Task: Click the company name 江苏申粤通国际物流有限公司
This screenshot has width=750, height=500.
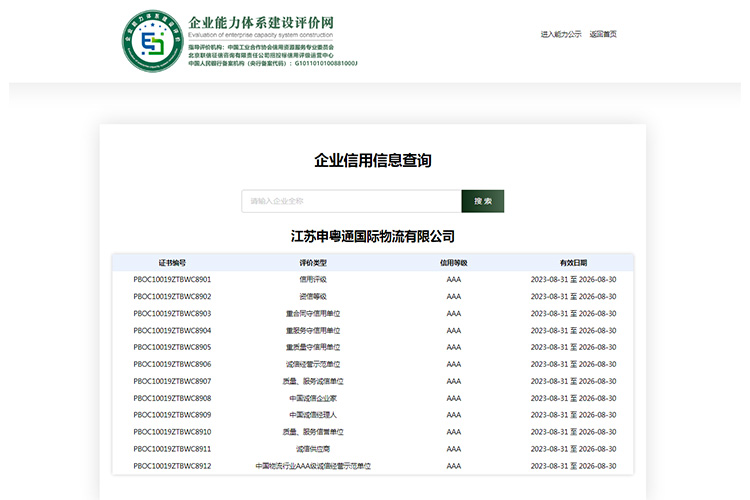Action: click(373, 236)
